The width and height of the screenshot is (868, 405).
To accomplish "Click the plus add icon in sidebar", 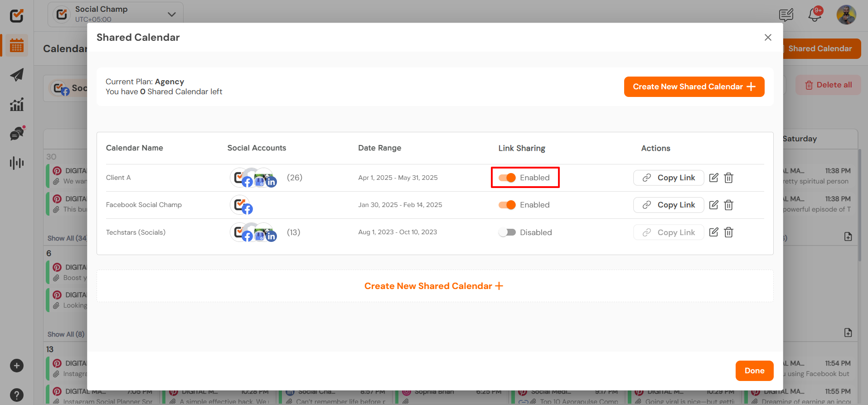I will pyautogui.click(x=17, y=366).
